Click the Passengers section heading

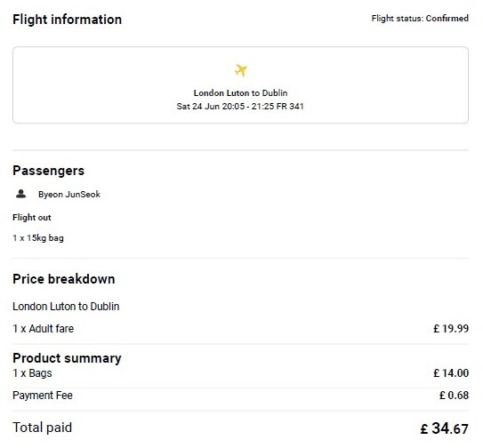[48, 171]
